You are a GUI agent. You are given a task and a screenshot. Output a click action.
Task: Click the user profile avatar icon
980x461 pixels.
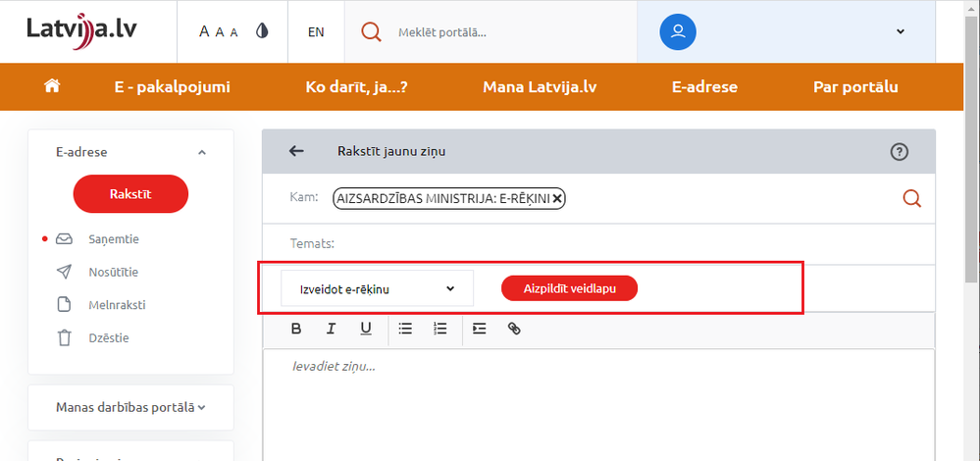(x=678, y=31)
